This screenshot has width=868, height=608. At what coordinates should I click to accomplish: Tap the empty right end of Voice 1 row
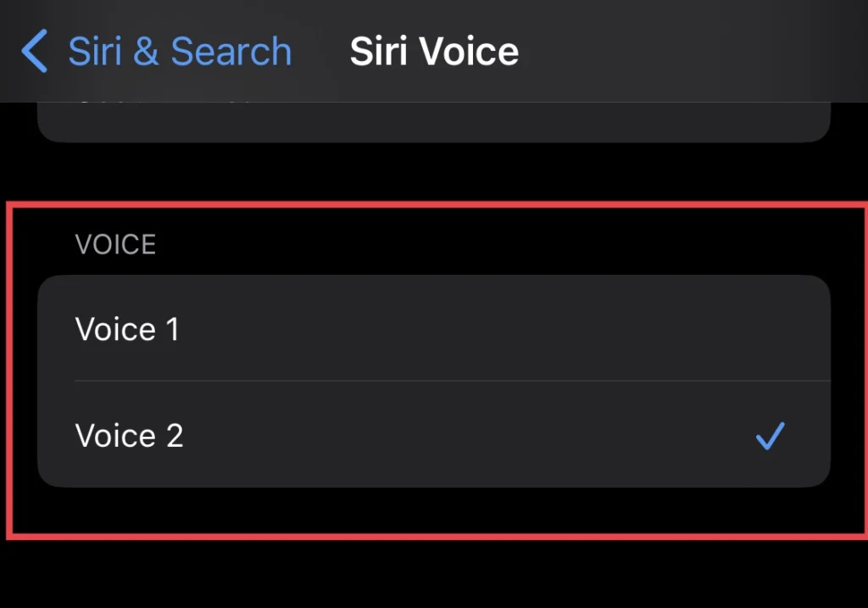(x=763, y=329)
